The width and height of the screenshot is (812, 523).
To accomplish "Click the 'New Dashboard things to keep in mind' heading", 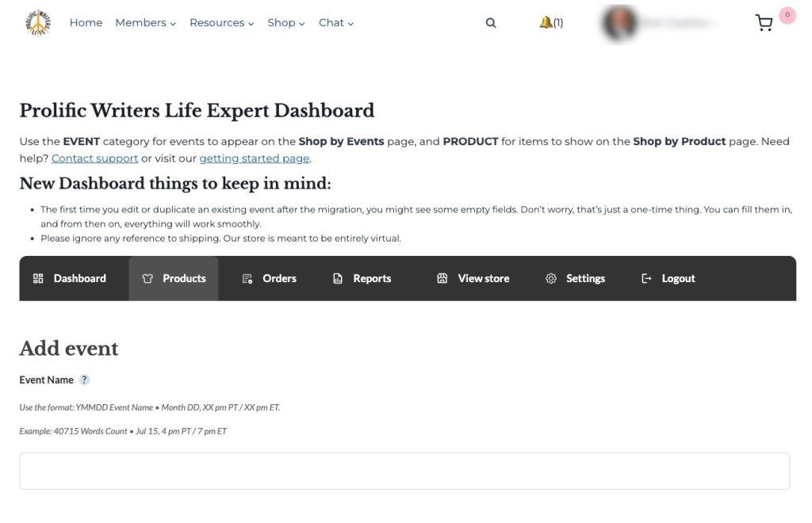I will click(175, 184).
